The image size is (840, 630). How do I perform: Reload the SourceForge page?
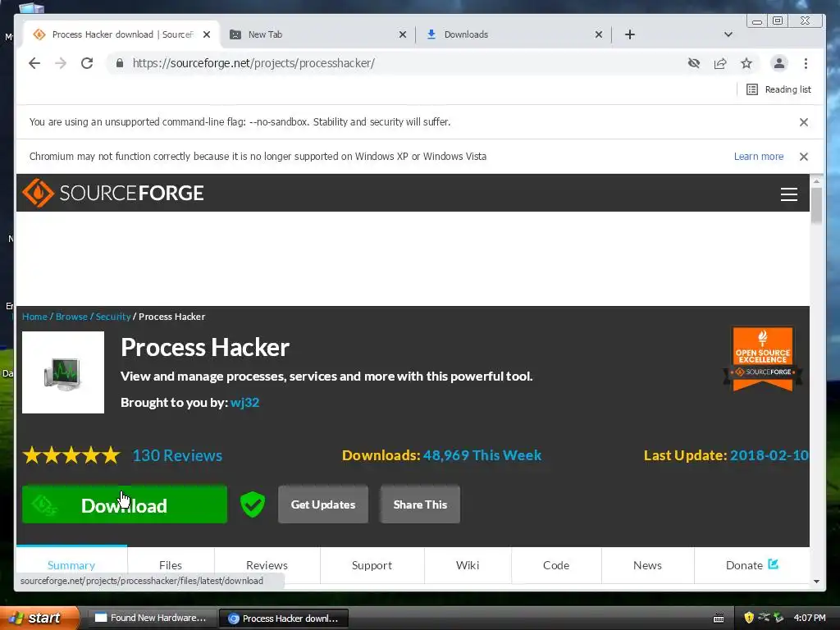click(87, 63)
